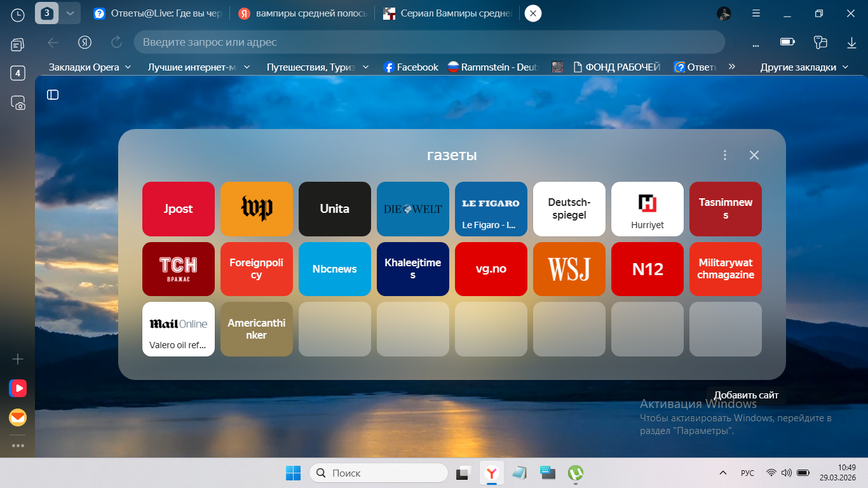The image size is (868, 488).
Task: Open the Rammstein bookmark
Action: 494,67
